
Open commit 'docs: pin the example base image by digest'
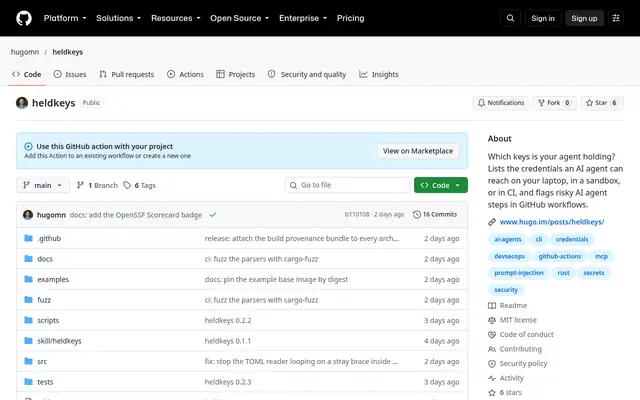pos(276,280)
